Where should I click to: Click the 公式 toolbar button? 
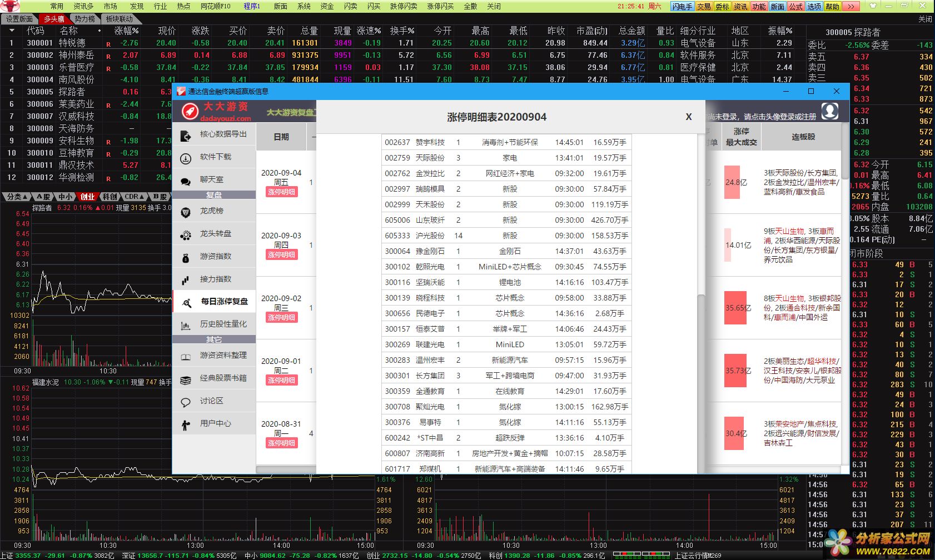(795, 7)
